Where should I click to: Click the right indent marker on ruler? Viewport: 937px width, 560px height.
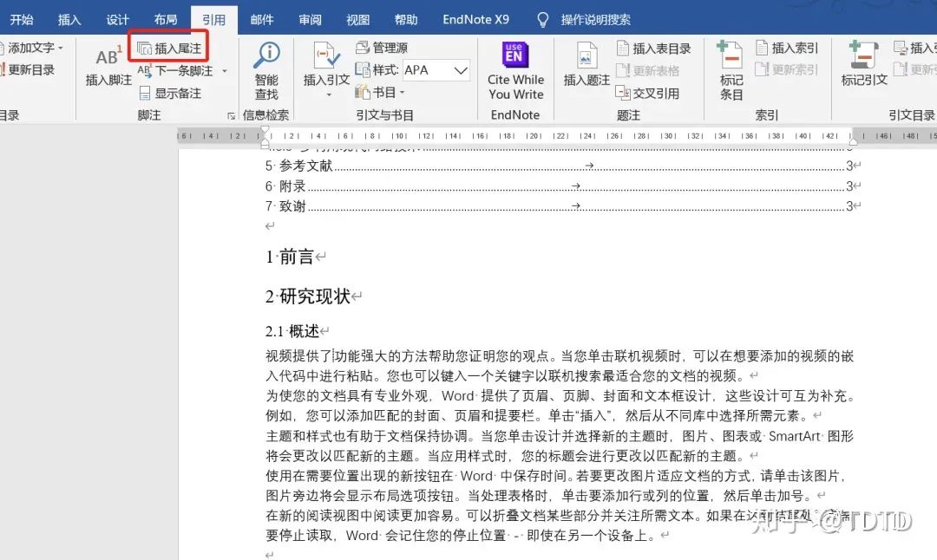854,141
